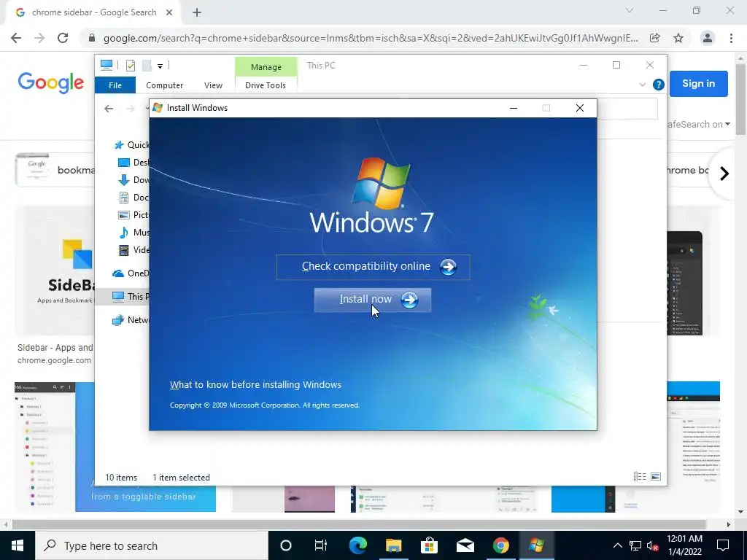Select the Drive Tools tab
The width and height of the screenshot is (747, 560).
(266, 85)
